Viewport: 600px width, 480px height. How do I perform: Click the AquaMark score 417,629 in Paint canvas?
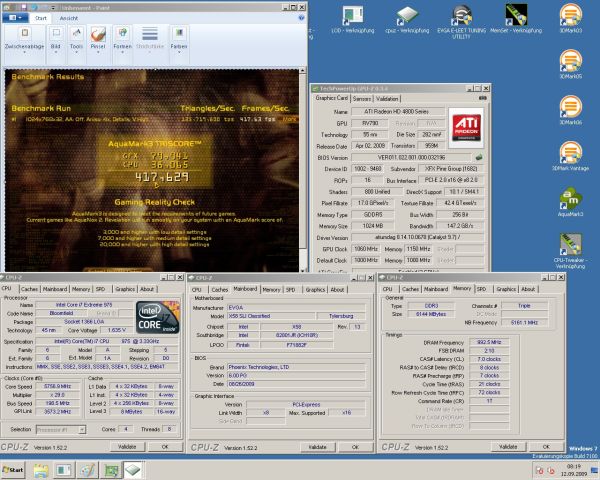pos(162,177)
